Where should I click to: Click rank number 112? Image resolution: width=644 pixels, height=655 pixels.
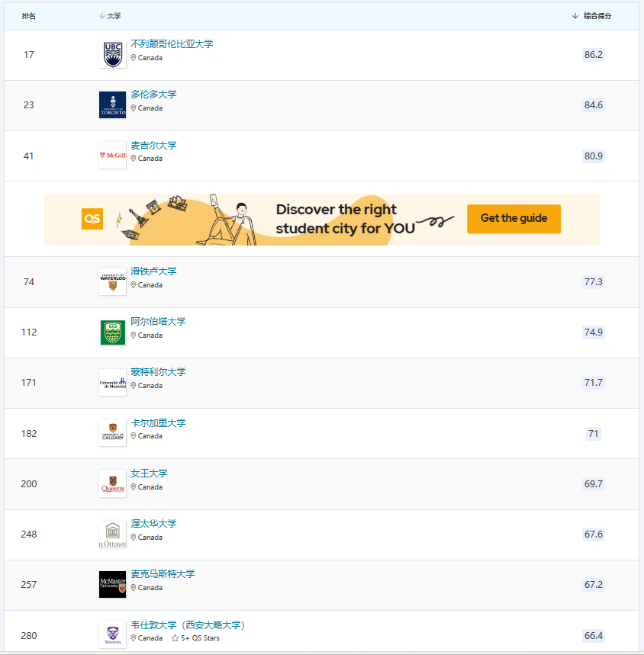[x=29, y=332]
